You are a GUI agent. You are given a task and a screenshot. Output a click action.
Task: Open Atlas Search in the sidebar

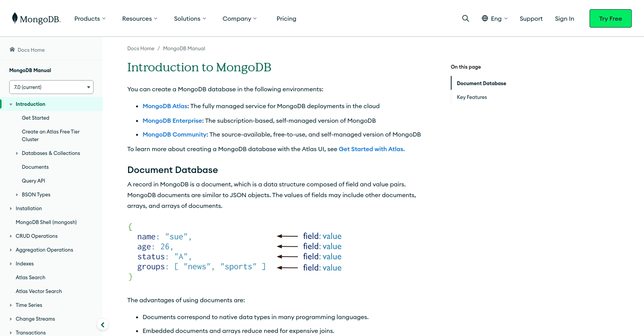click(x=30, y=277)
